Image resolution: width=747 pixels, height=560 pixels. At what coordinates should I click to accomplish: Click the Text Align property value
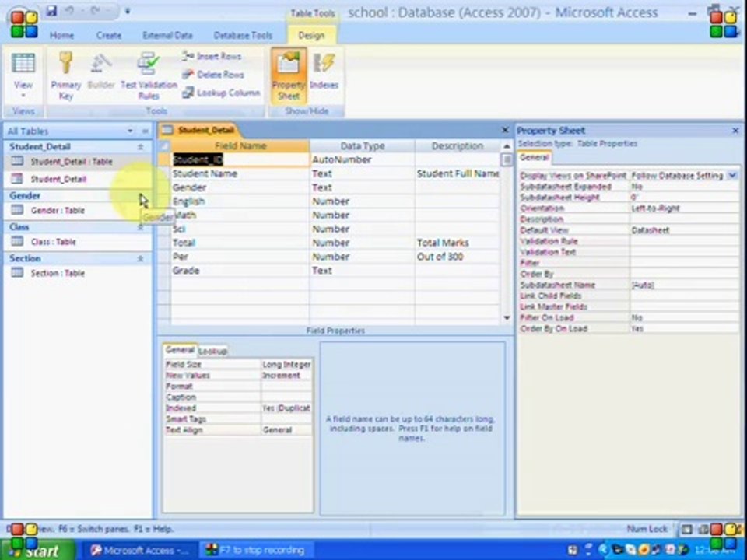[286, 430]
